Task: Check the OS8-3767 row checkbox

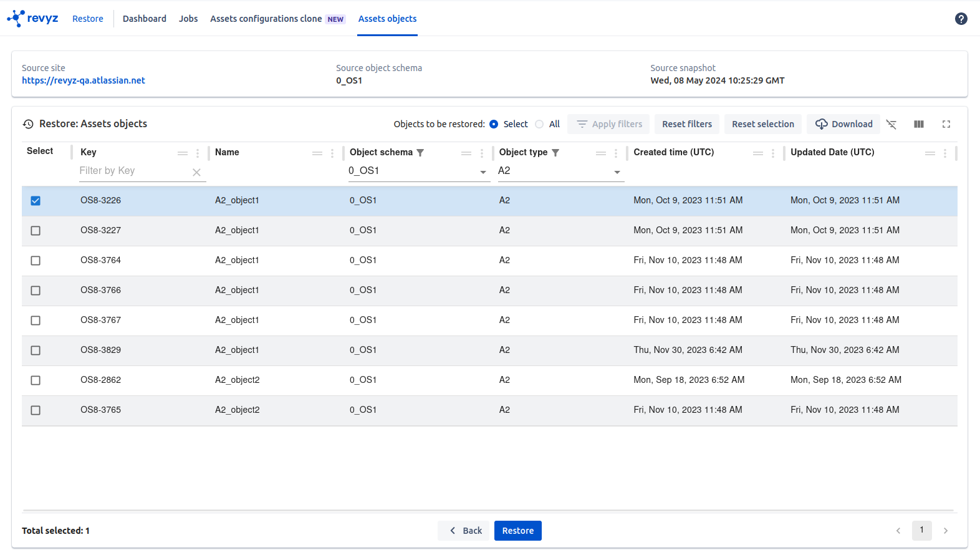Action: (x=36, y=321)
